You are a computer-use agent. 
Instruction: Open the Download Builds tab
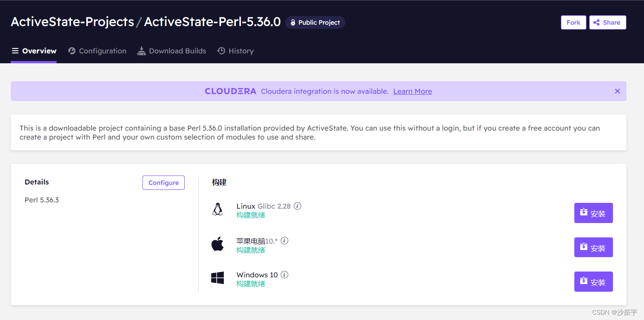(x=172, y=51)
